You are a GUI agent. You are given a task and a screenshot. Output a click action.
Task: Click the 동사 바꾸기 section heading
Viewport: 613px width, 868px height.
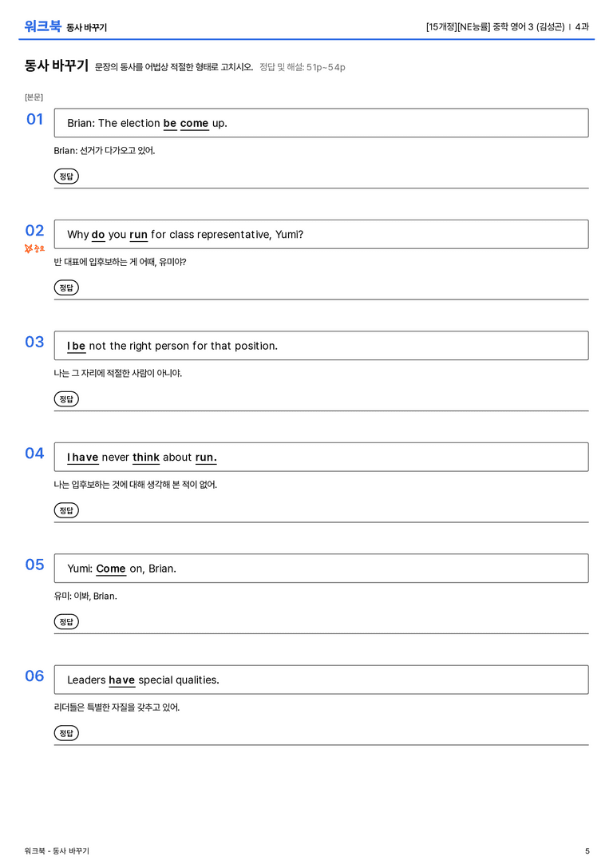[57, 65]
